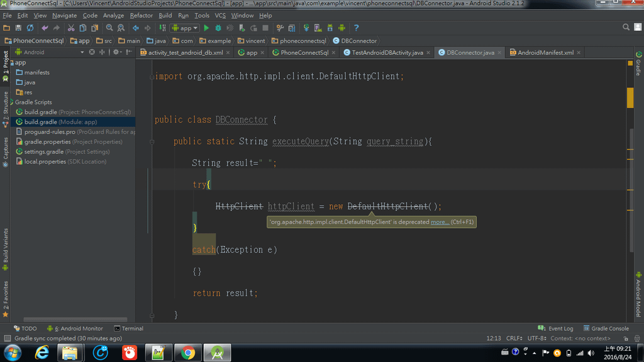Click the Save All icon
Screen dimensions: 644x362
click(18, 28)
